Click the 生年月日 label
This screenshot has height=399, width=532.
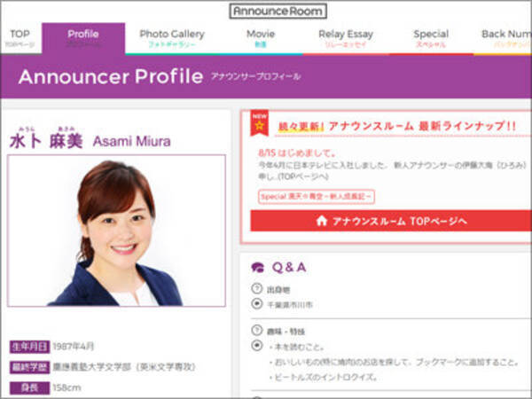30,347
